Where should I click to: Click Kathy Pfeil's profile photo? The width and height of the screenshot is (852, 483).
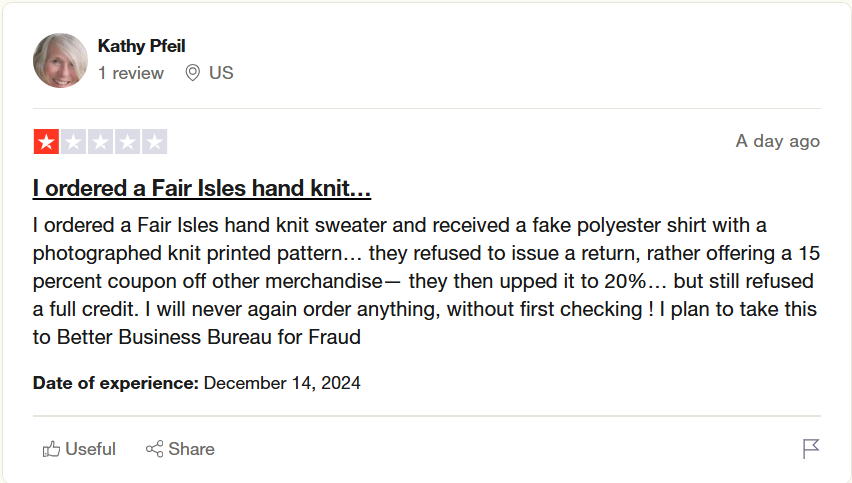click(x=60, y=61)
